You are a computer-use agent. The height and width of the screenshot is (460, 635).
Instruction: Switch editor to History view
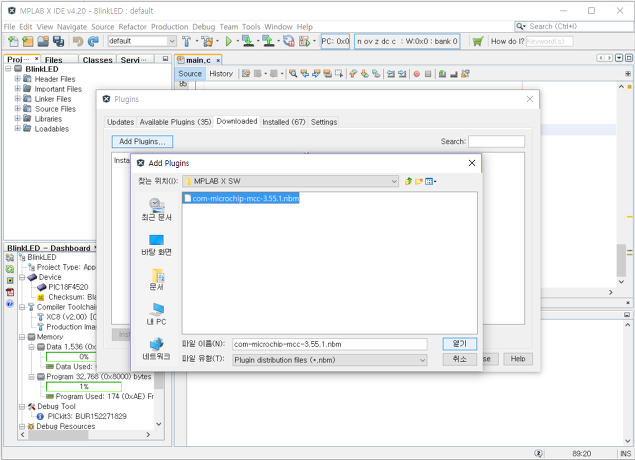click(x=221, y=74)
